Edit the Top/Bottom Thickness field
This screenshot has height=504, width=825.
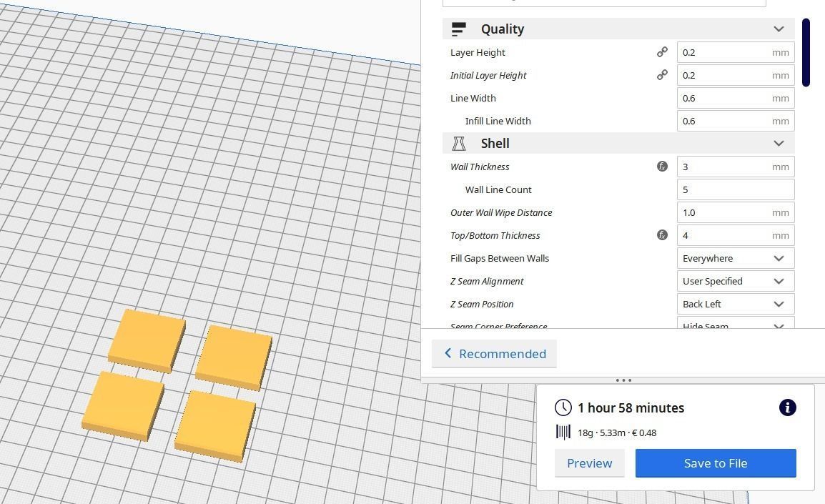point(735,235)
